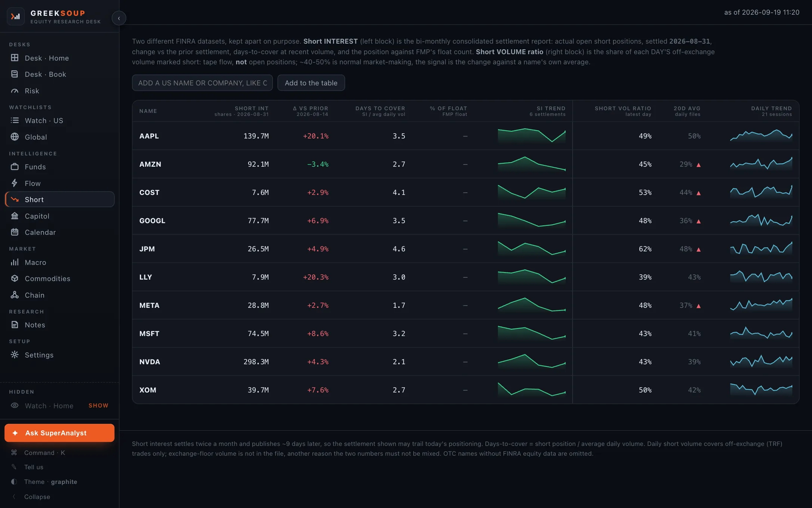This screenshot has height=508, width=812.
Task: Click the COST ticker name
Action: 149,192
